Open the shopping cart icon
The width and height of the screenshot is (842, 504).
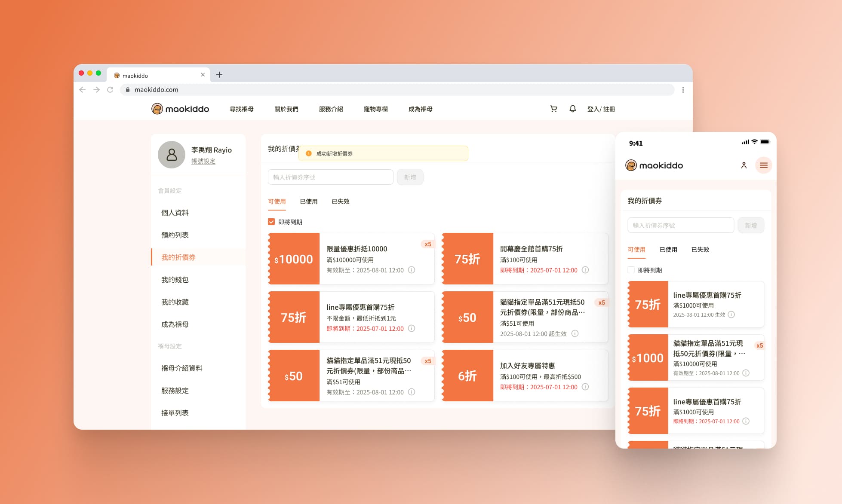(553, 109)
